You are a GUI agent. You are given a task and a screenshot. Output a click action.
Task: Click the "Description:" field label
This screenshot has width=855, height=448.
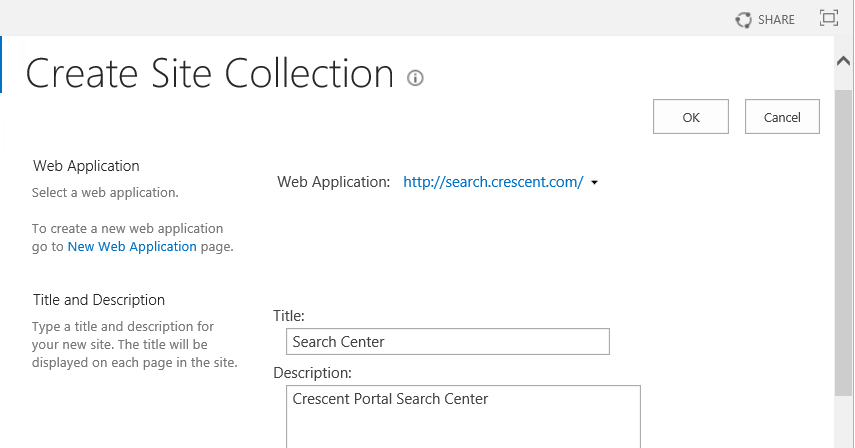click(312, 373)
